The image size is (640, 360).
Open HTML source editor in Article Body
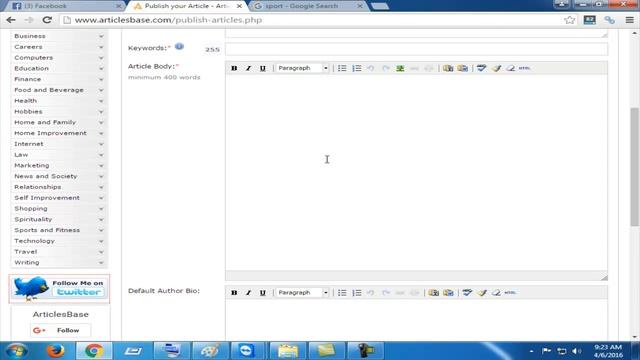524,68
